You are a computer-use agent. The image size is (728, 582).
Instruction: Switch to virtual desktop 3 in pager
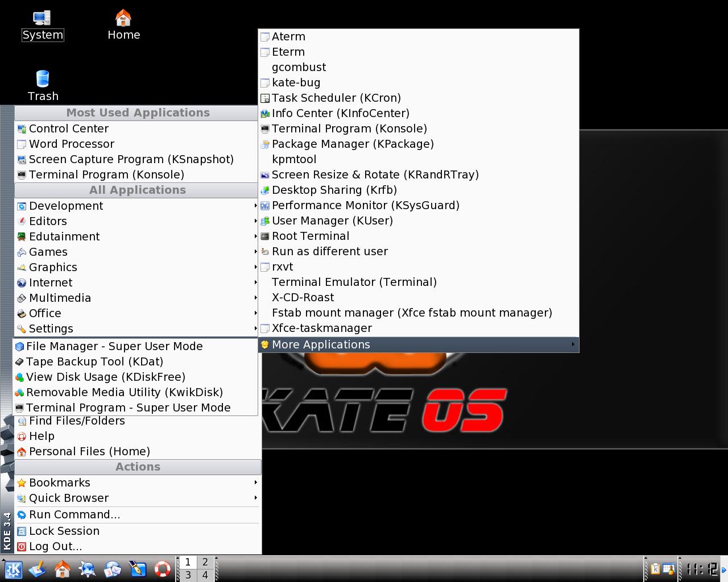(x=188, y=575)
